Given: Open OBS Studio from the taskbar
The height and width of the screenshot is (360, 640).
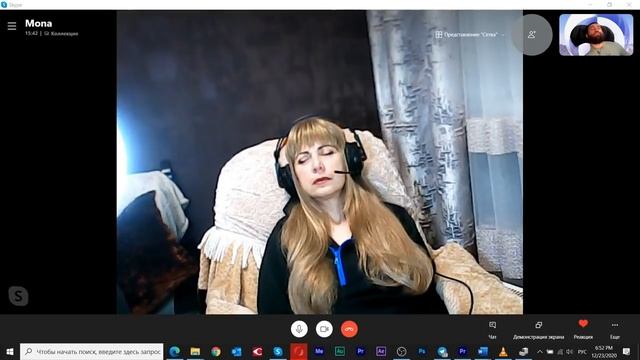Looking at the screenshot, I should [x=402, y=351].
